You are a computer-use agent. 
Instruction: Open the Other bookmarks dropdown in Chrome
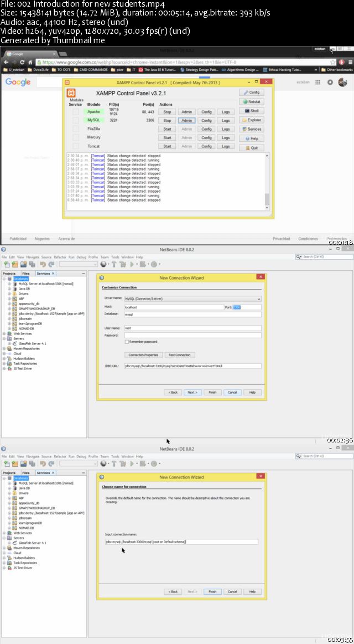[x=337, y=70]
